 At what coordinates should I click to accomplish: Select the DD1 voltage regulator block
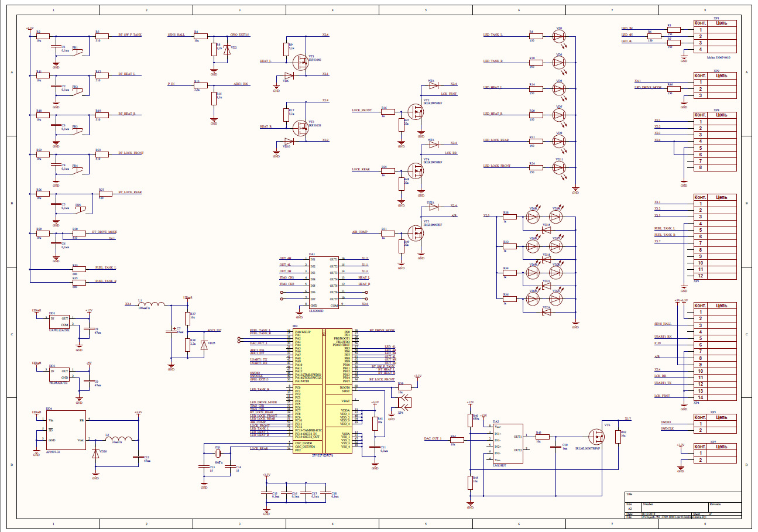tap(59, 322)
